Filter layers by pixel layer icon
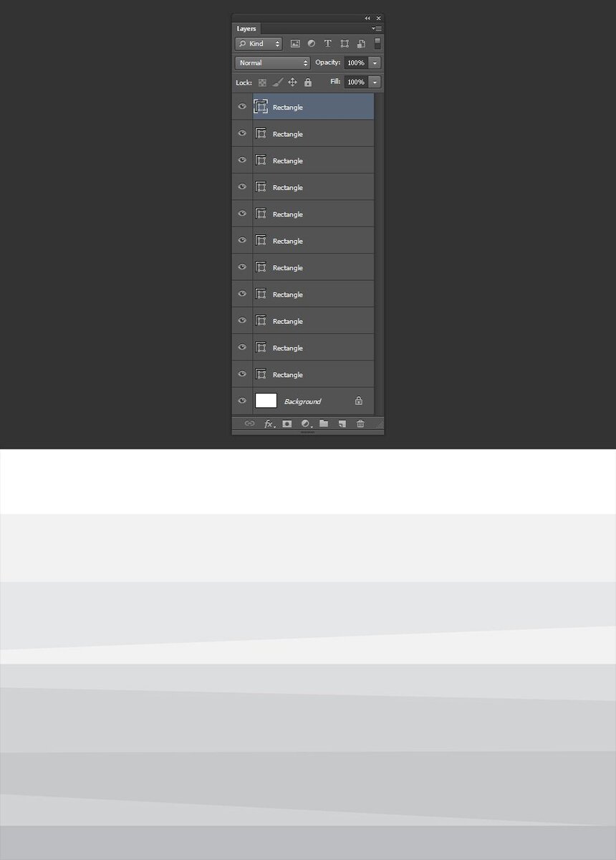The height and width of the screenshot is (860, 616). (x=295, y=44)
